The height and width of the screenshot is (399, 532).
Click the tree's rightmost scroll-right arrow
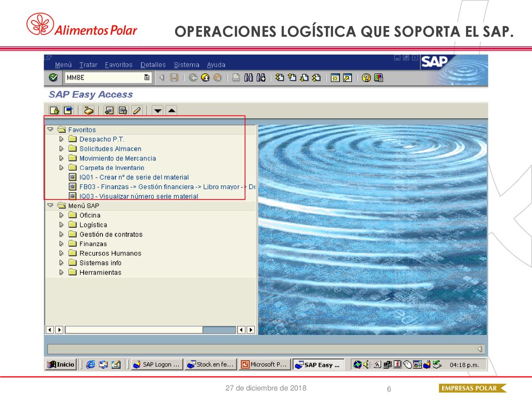click(251, 330)
